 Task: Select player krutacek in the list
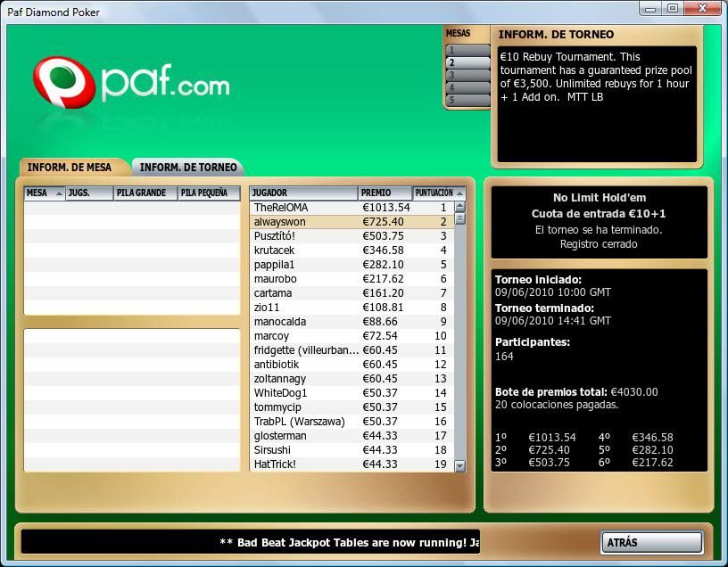point(352,251)
